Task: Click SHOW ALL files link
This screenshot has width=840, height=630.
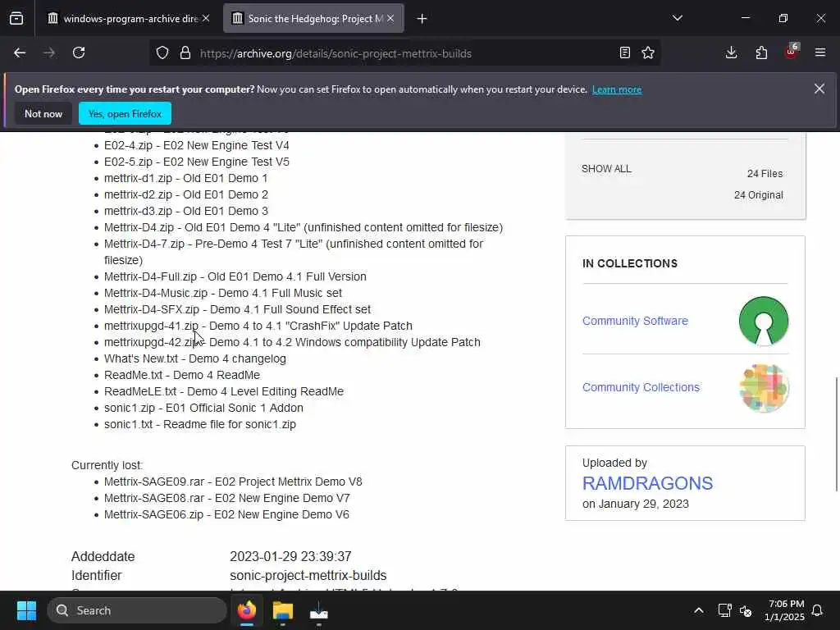Action: (606, 169)
